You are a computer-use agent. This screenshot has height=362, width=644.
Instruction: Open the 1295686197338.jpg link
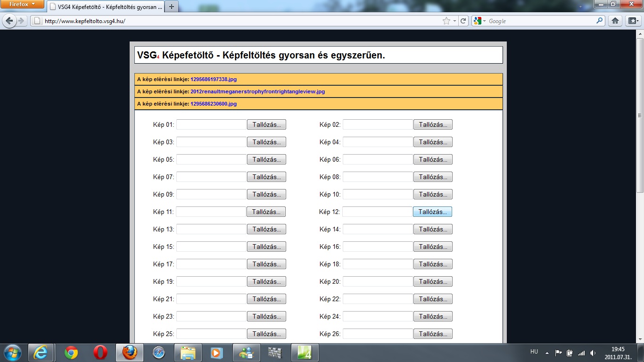click(214, 79)
